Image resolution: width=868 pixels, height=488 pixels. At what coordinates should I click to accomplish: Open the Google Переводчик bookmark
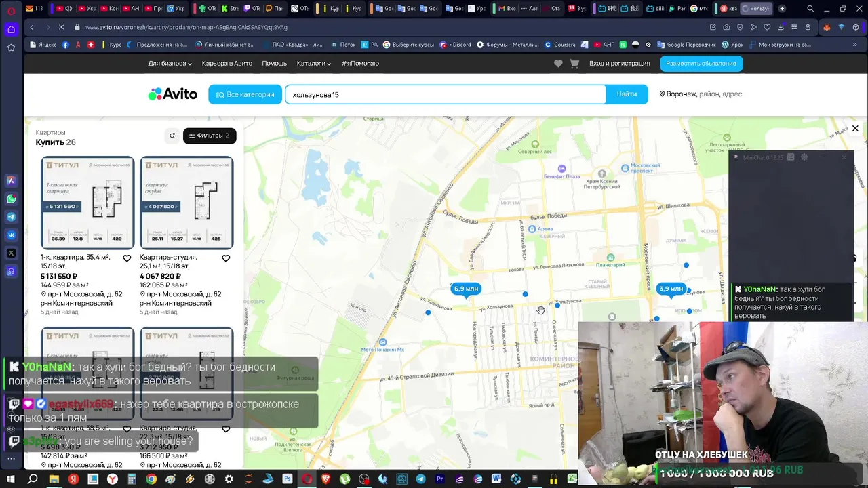(686, 45)
